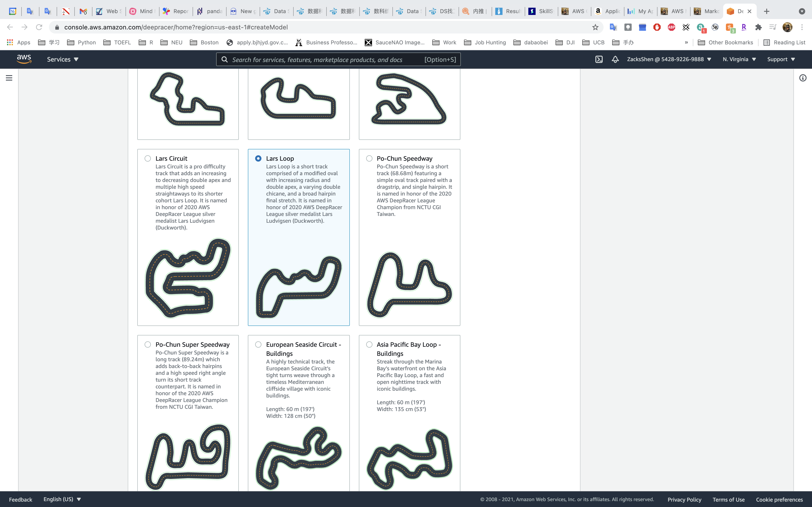Image resolution: width=812 pixels, height=507 pixels.
Task: Select the Po-Chun Speedway radio button
Action: [369, 158]
